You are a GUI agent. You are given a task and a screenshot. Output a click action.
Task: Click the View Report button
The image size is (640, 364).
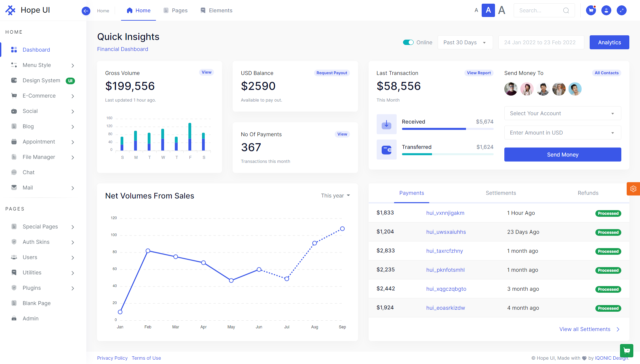coord(478,73)
